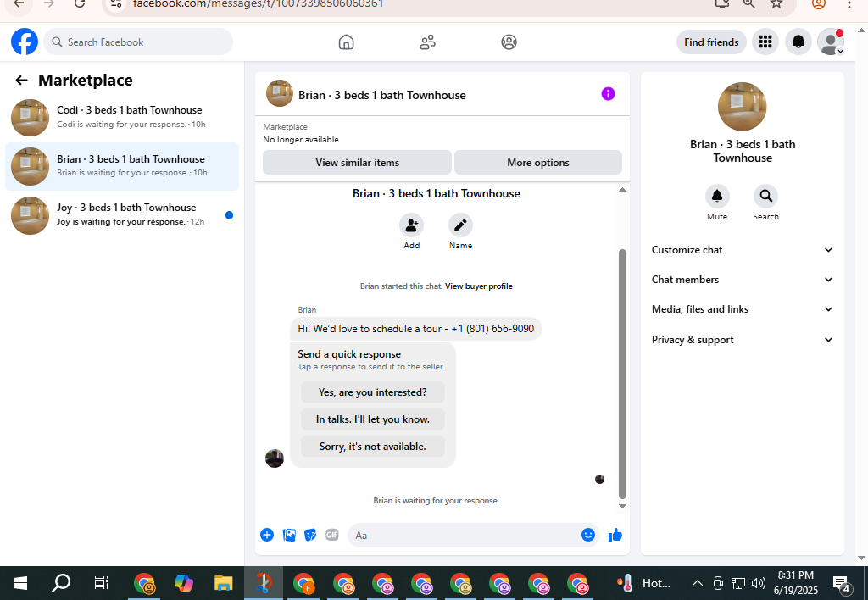Viewport: 868px width, 600px height.
Task: Click the chat header title Brian Townhouse
Action: [382, 95]
